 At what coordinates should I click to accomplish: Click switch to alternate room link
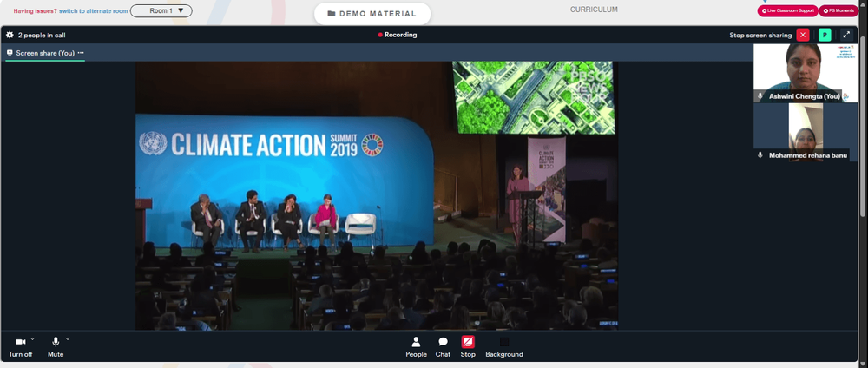click(95, 11)
